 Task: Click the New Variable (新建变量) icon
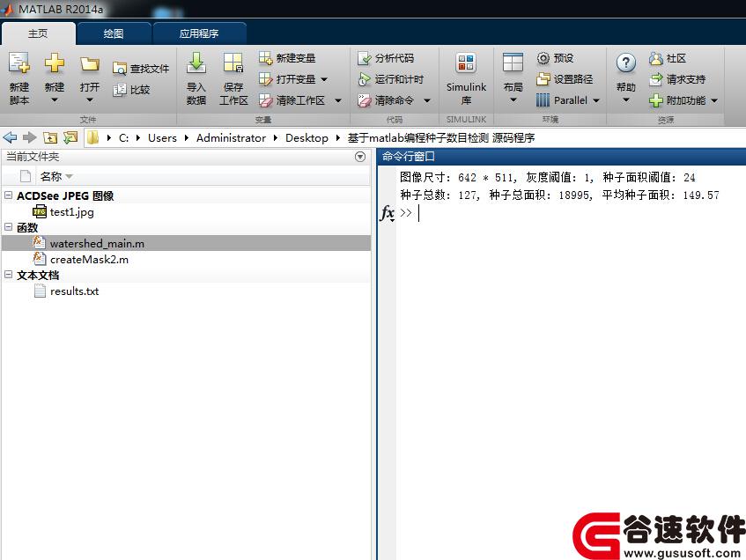[265, 58]
